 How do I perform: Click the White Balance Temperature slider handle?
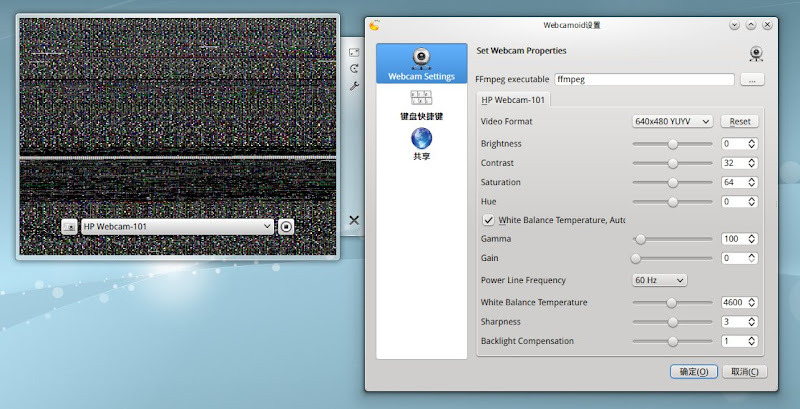pos(671,303)
